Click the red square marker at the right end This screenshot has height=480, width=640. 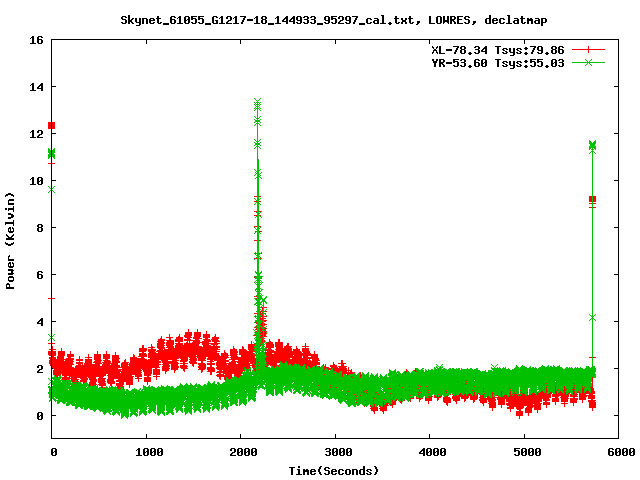(x=592, y=200)
